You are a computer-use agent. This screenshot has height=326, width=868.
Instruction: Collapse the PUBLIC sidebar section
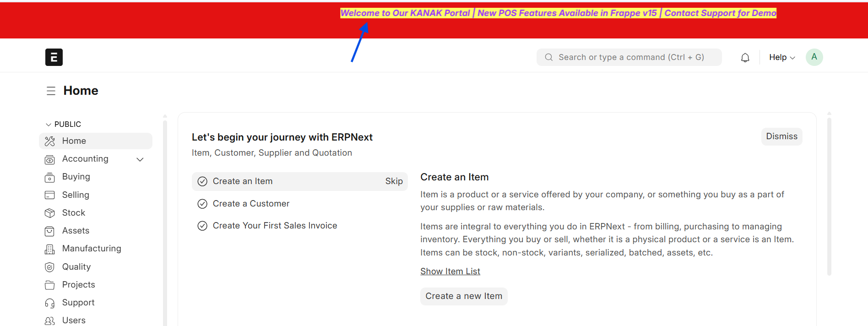pos(63,124)
